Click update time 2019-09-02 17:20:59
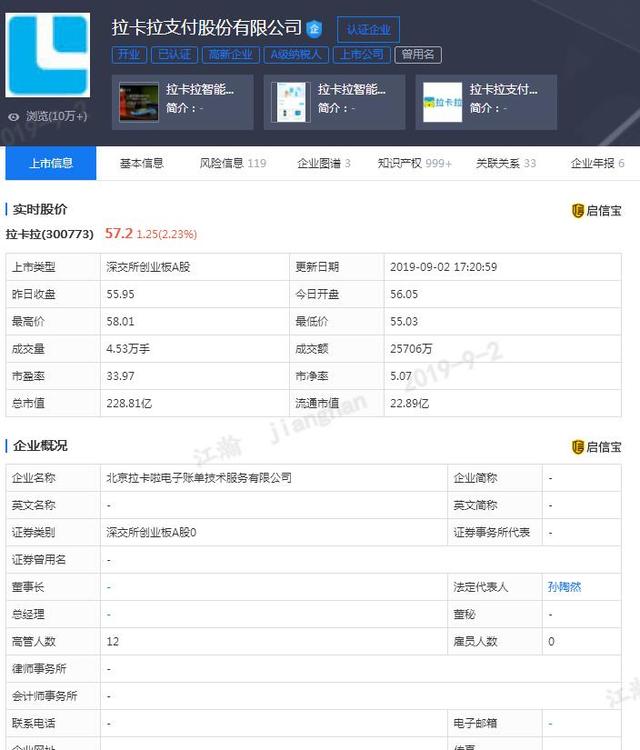 (x=443, y=267)
